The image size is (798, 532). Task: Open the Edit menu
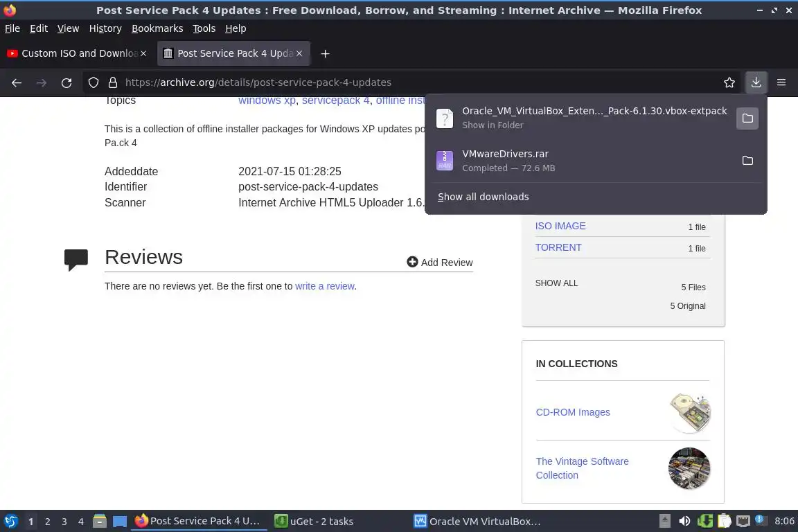pos(39,28)
